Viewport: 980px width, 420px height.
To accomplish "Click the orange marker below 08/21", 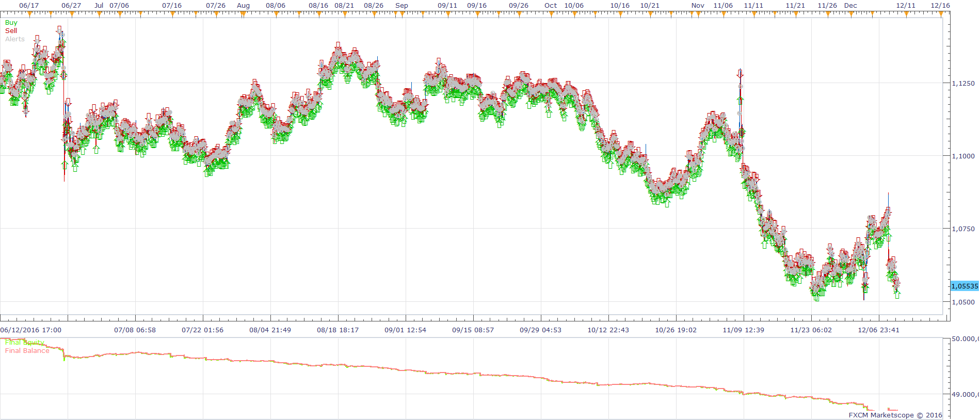I will [344, 13].
